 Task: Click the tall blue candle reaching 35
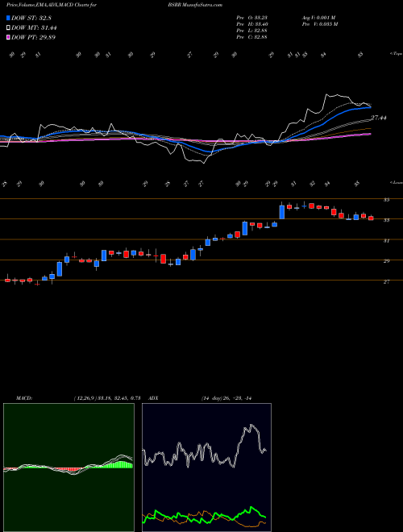[281, 211]
